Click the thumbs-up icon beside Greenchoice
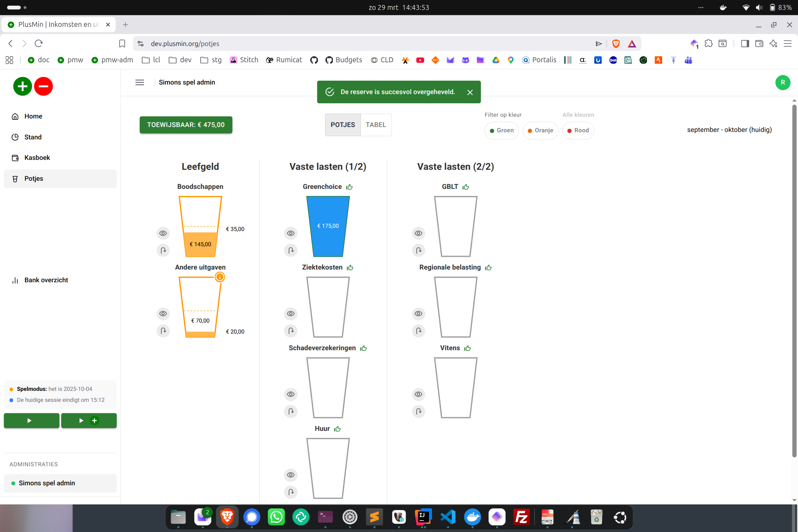 (349, 187)
